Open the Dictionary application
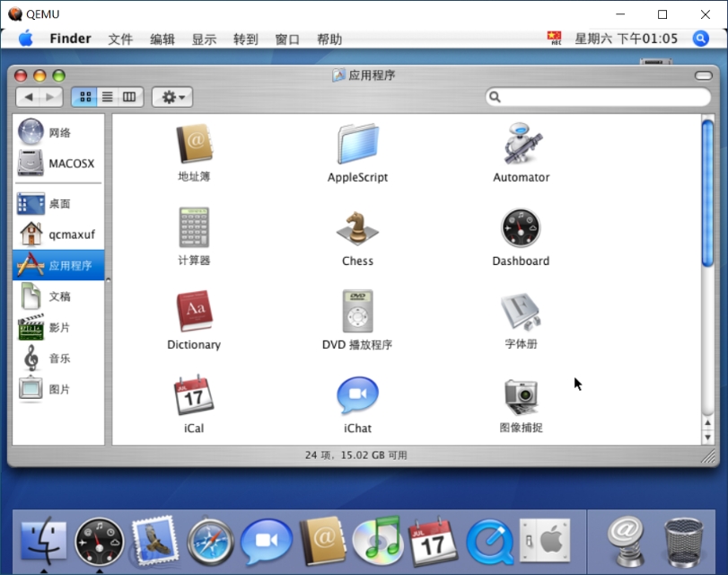This screenshot has height=575, width=728. [193, 313]
